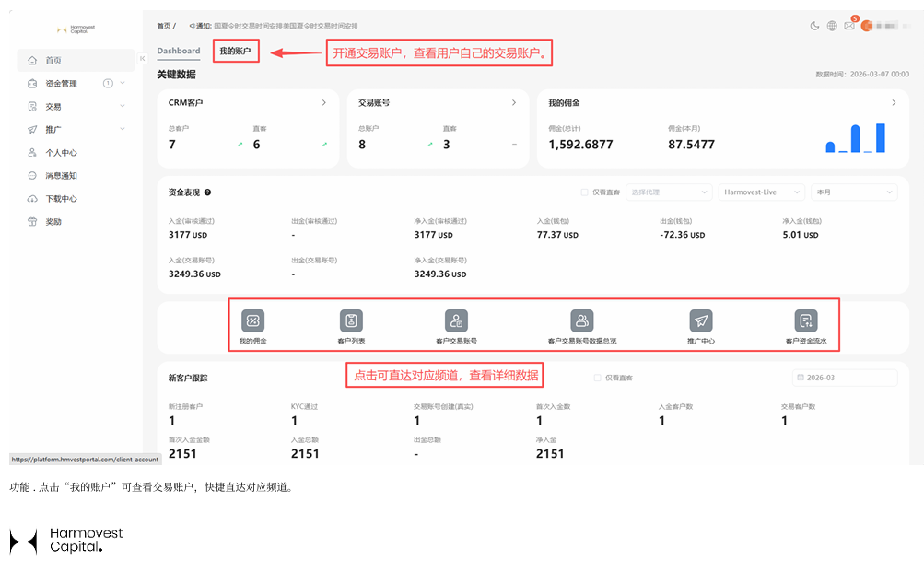924x571 pixels.
Task: Open 客户列表 shortcut icon
Action: pos(351,321)
